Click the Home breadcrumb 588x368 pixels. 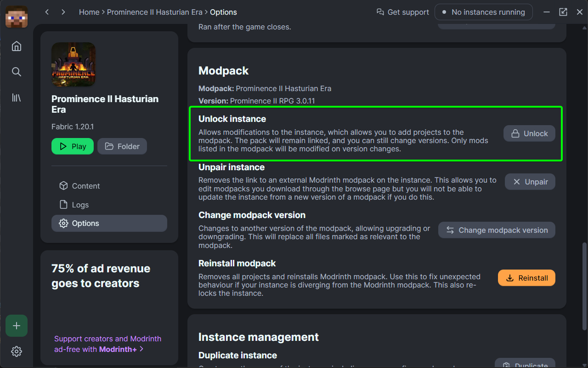pyautogui.click(x=89, y=12)
